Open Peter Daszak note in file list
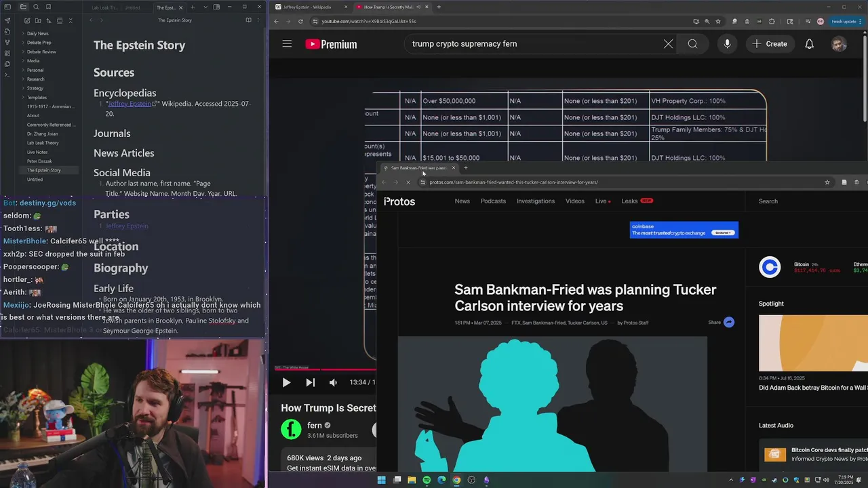 point(39,161)
